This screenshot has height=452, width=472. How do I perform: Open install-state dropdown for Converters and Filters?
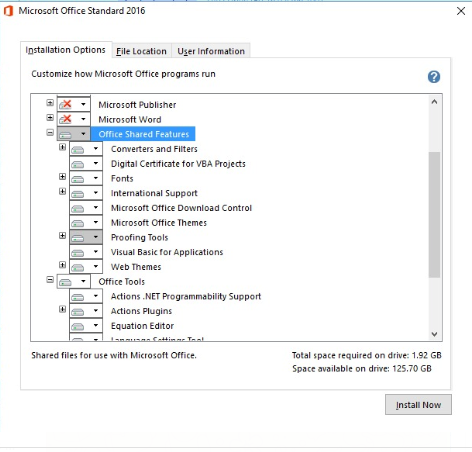point(86,149)
